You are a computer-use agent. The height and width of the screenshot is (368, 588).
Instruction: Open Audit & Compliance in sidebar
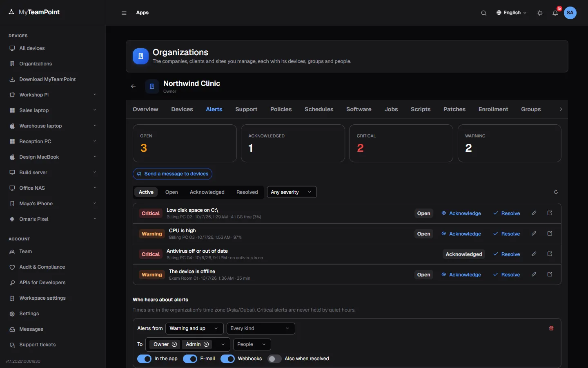[x=42, y=267]
